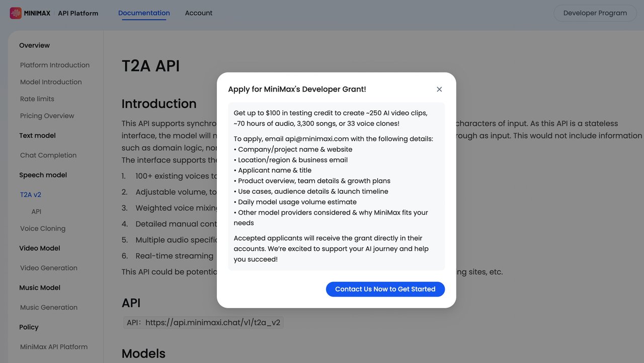
Task: Switch to the Documentation tab
Action: (x=144, y=13)
